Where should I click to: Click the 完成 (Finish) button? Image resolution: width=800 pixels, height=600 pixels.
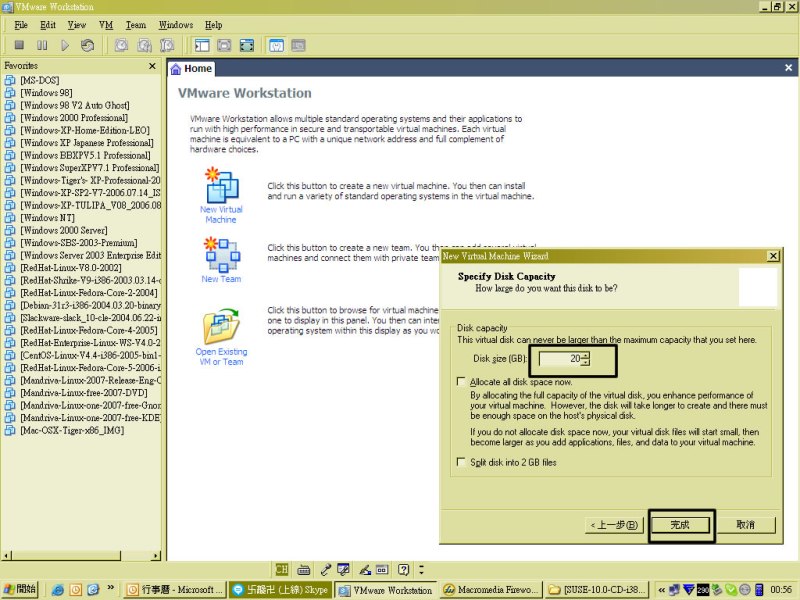(680, 524)
